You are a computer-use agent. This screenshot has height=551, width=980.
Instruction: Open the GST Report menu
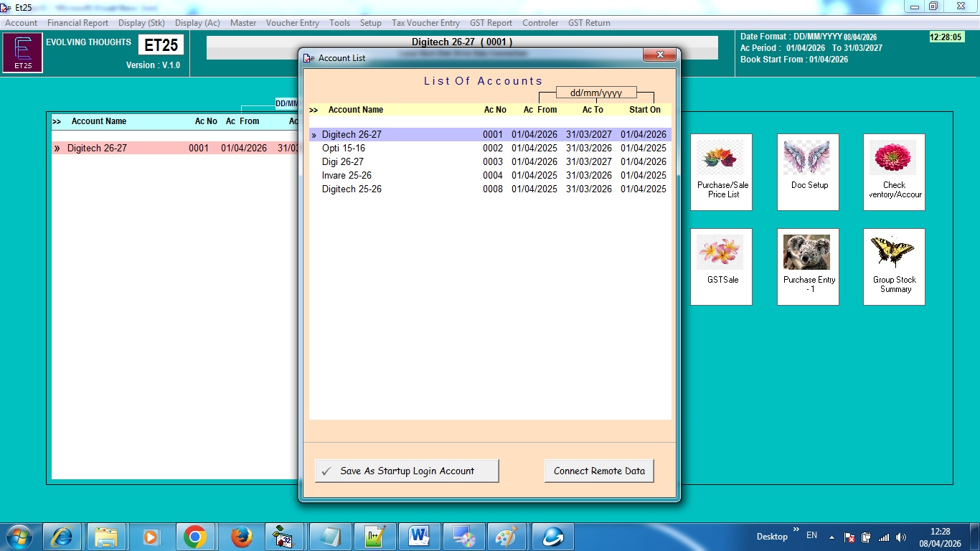point(491,23)
